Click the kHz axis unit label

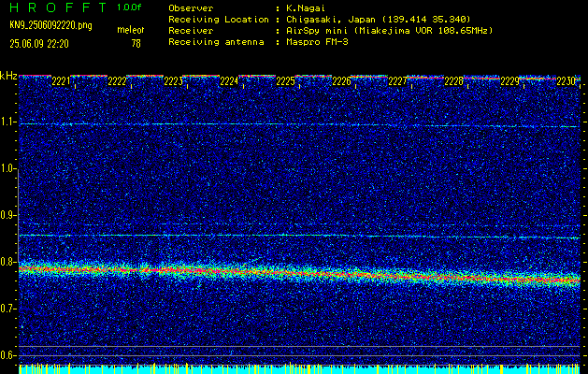coord(8,76)
